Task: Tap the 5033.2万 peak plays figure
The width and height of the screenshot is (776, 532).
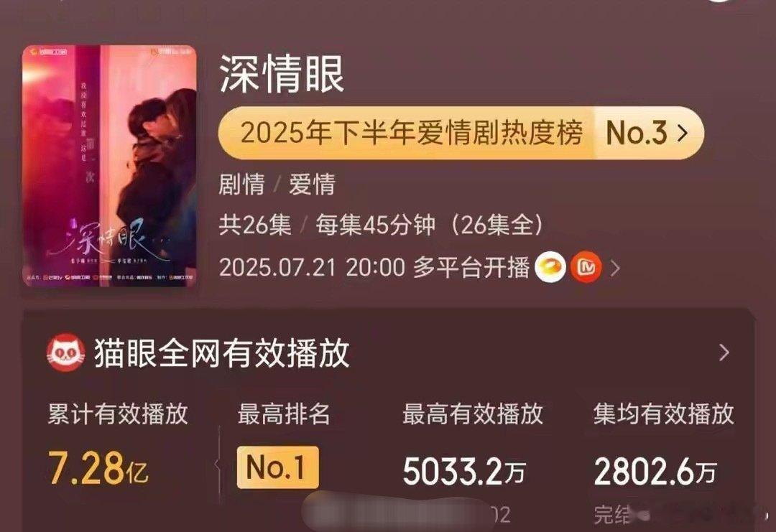Action: pos(463,471)
